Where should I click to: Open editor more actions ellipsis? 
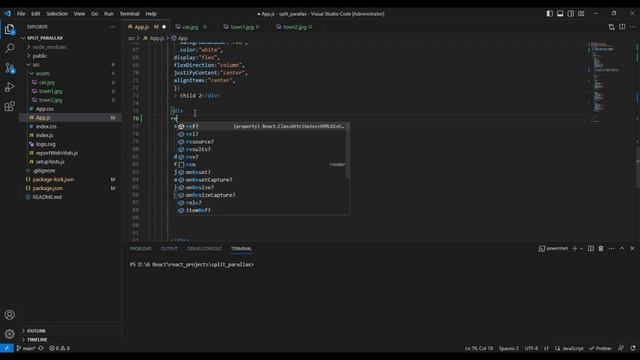[632, 27]
